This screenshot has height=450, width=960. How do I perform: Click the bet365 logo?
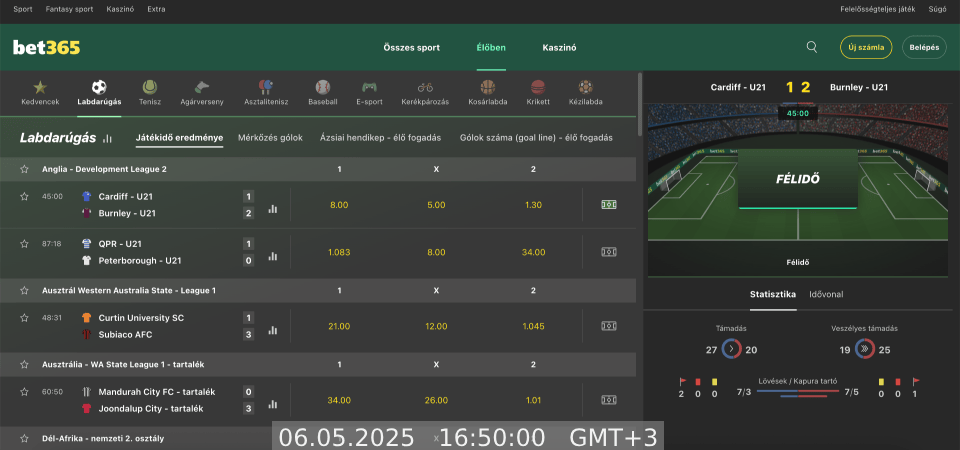tap(47, 48)
